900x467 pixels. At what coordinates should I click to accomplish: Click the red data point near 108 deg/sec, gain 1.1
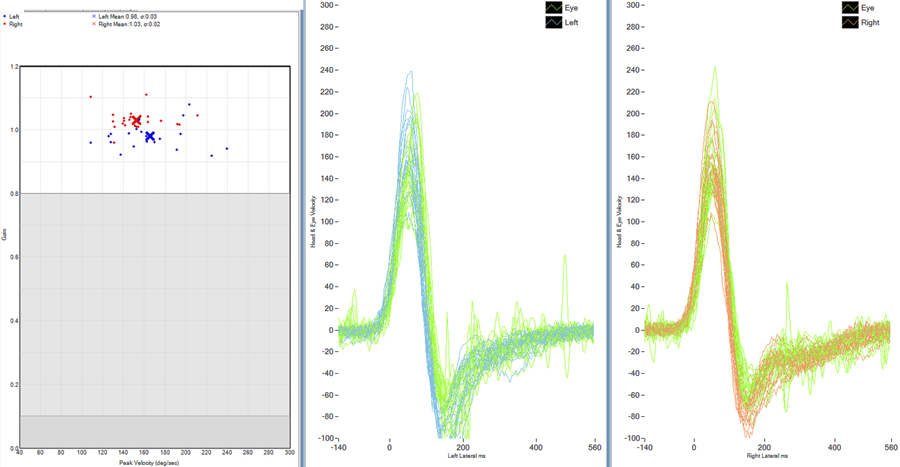click(91, 97)
